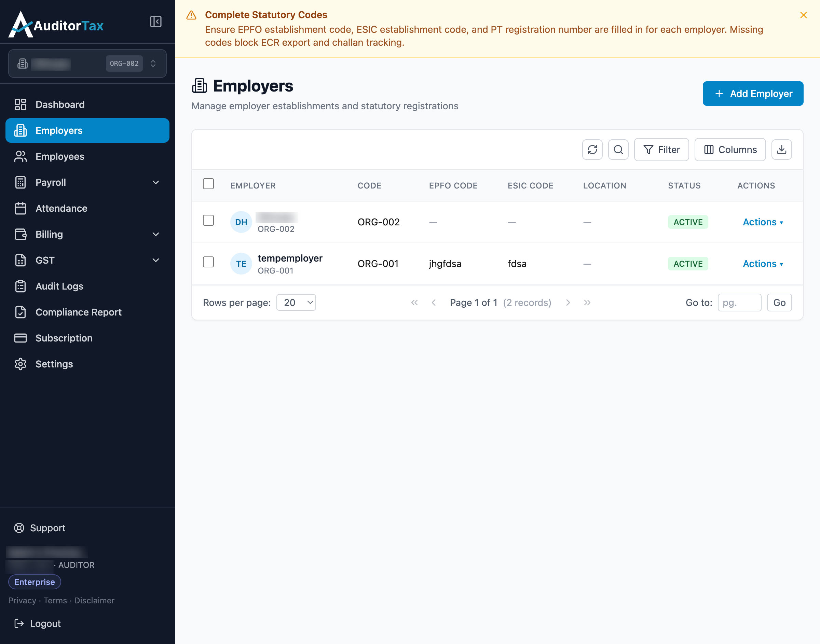820x644 pixels.
Task: Click the TE employer avatar
Action: (x=241, y=264)
